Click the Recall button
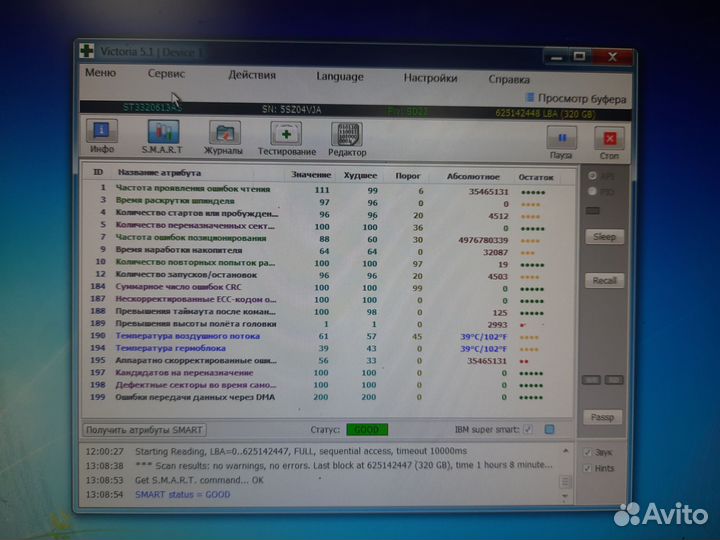The height and width of the screenshot is (540, 720). coord(604,281)
